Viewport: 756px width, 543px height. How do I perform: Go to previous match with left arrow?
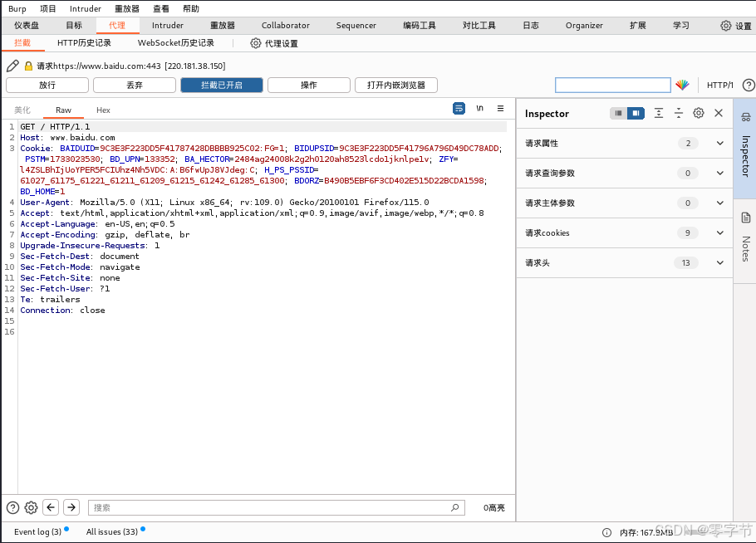click(x=51, y=507)
